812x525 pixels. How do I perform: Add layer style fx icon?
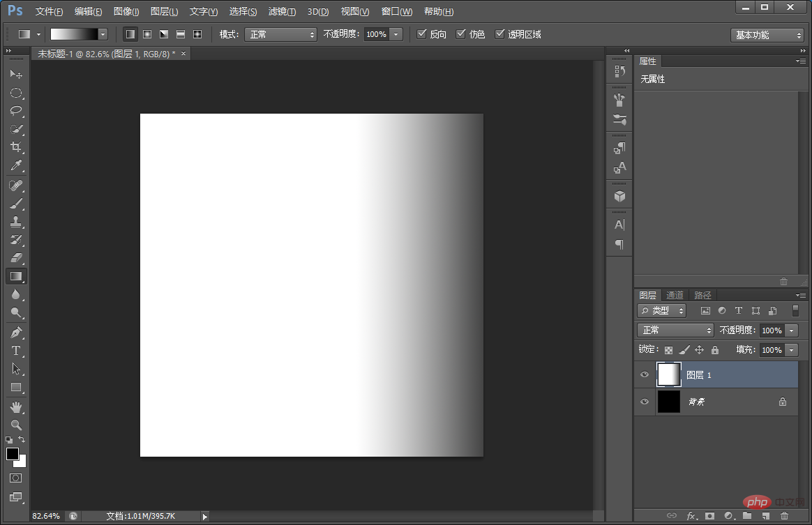pos(691,516)
